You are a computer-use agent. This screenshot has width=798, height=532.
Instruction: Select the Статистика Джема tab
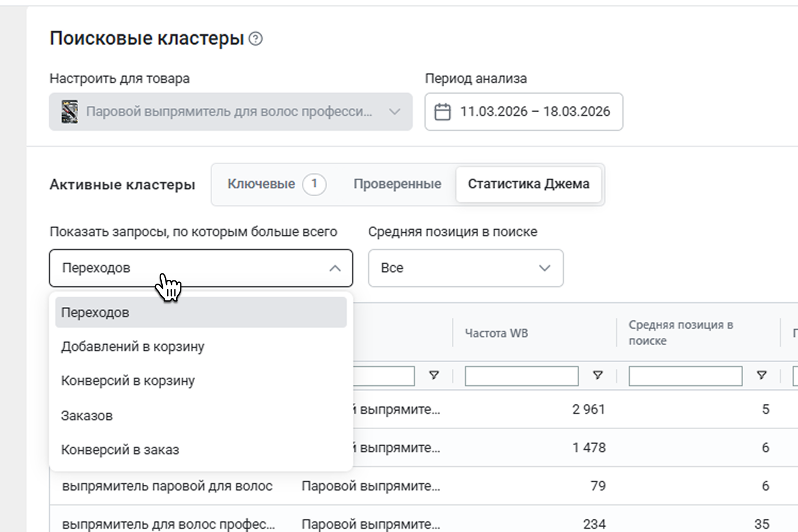528,184
